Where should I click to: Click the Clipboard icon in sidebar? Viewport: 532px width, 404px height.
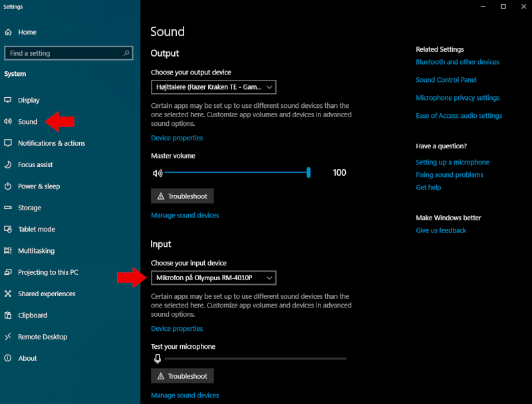(x=8, y=315)
